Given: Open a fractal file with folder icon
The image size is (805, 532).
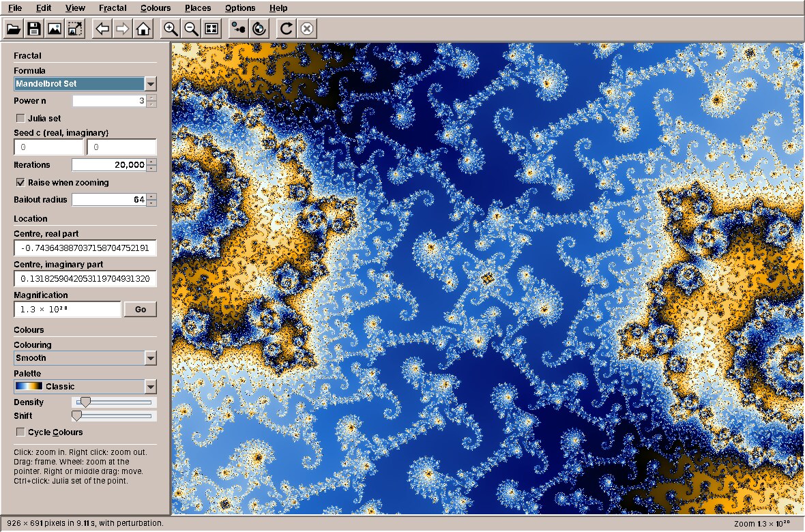Looking at the screenshot, I should pos(14,28).
